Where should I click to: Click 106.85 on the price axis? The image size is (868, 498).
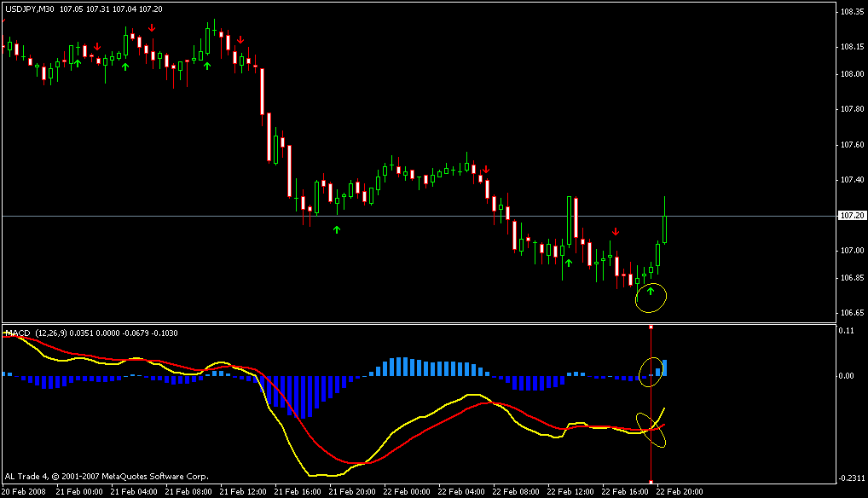tap(852, 277)
